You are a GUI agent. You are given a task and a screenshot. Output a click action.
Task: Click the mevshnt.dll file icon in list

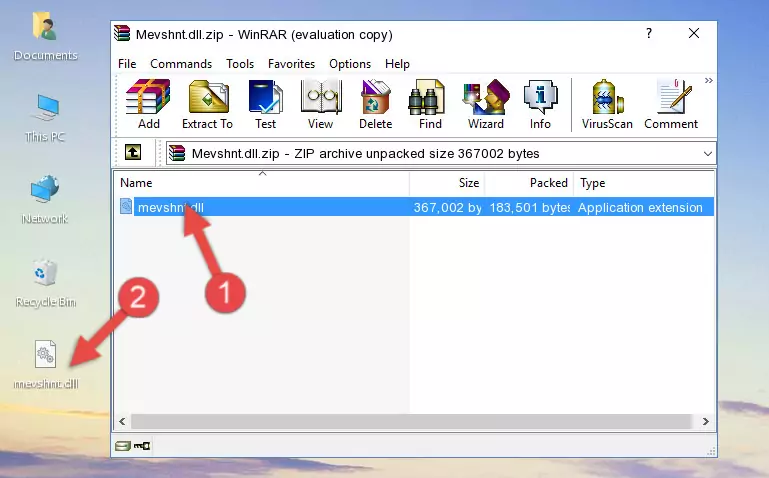pos(126,206)
